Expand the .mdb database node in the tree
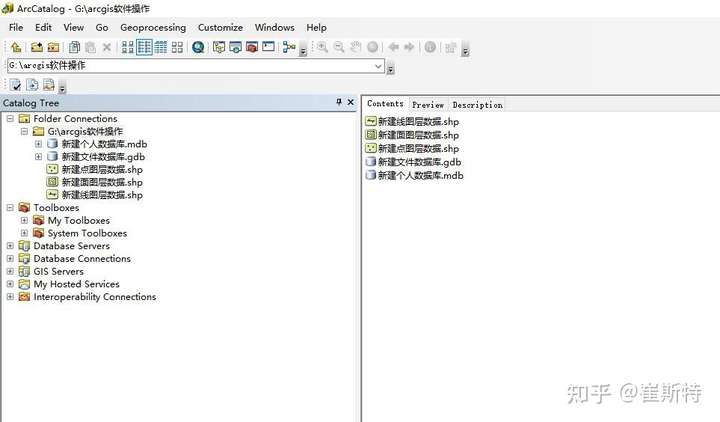This screenshot has width=720, height=422. 39,144
